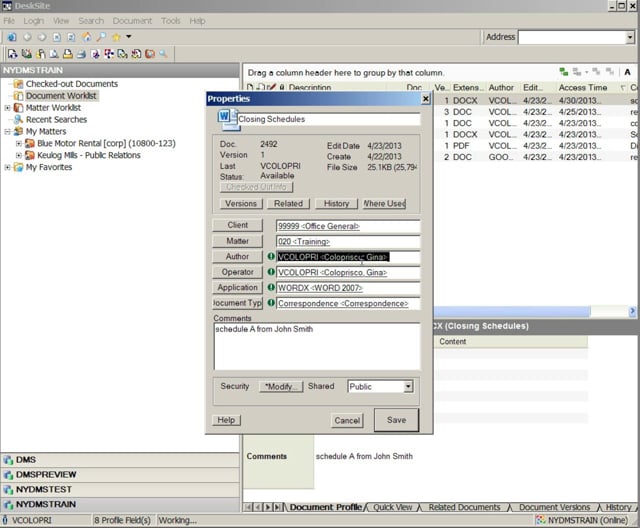Image resolution: width=640 pixels, height=528 pixels.
Task: Expand the My Favorites tree node
Action: point(8,168)
